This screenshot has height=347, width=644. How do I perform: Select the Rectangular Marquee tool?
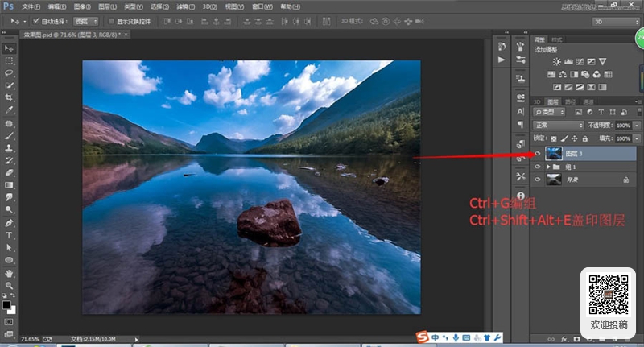tap(9, 60)
